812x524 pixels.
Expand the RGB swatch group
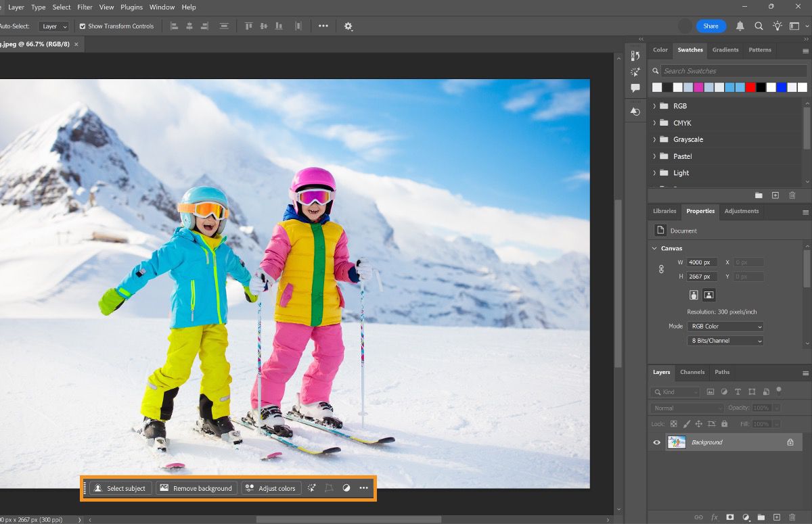coord(654,105)
